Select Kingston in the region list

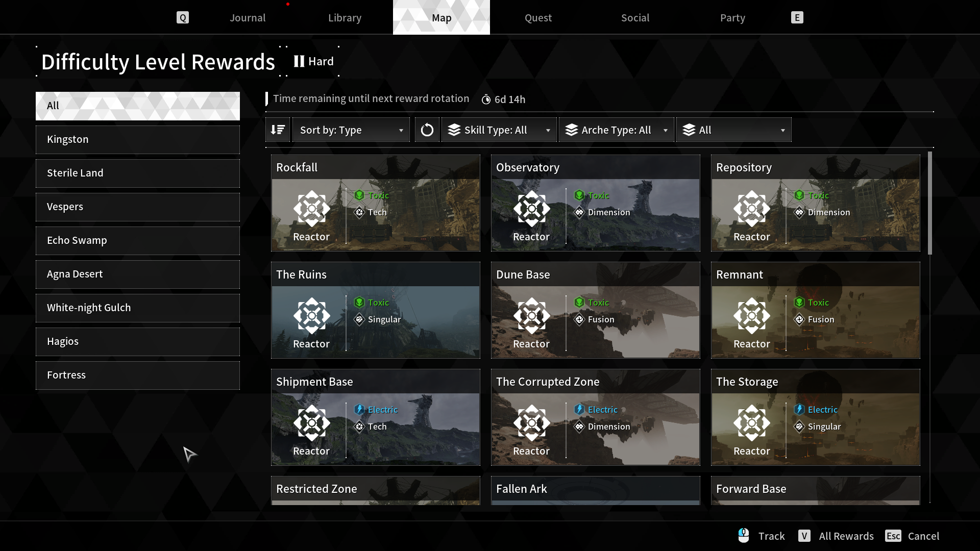click(138, 139)
